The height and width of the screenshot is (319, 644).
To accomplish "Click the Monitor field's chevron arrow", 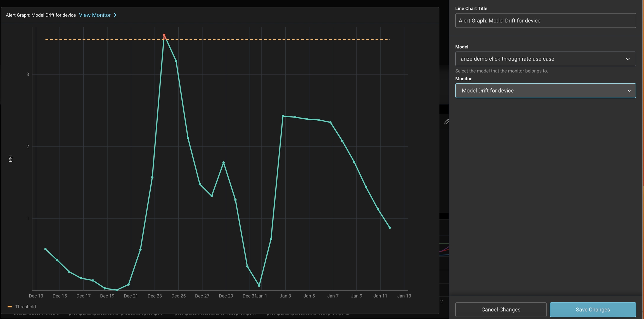I will pos(629,91).
